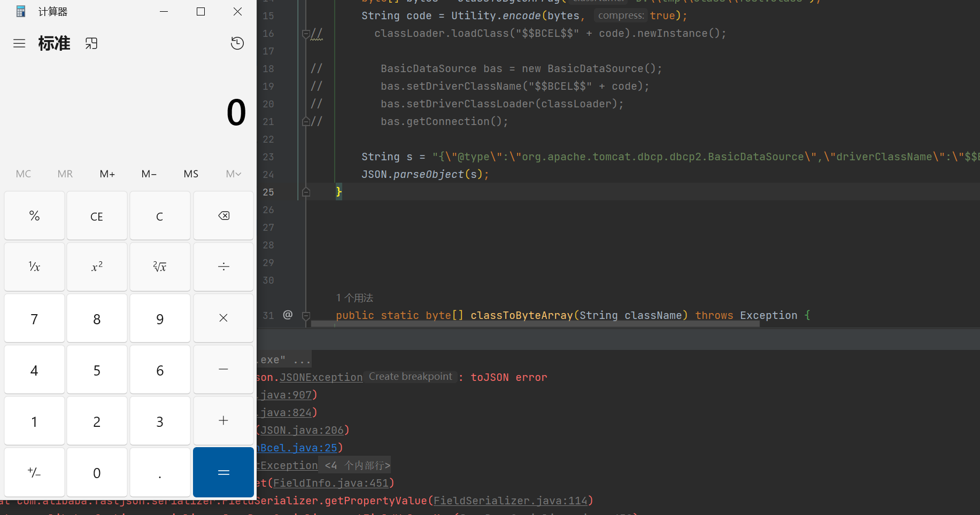
Task: Click digit 9 on calculator
Action: (160, 318)
